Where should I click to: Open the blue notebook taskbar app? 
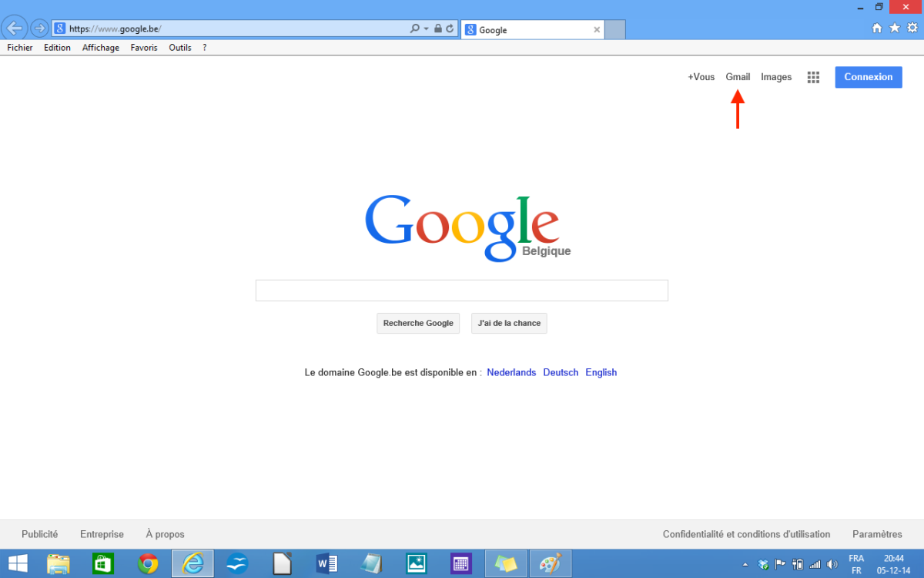click(x=371, y=564)
